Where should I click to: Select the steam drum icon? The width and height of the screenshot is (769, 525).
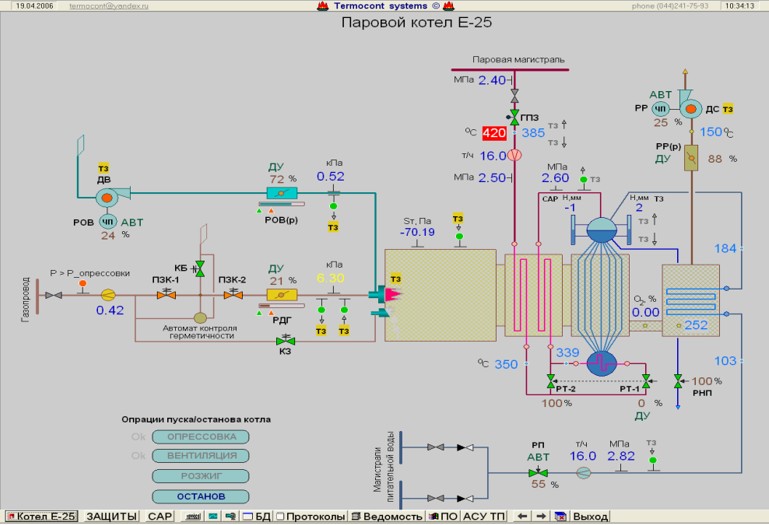coord(603,228)
